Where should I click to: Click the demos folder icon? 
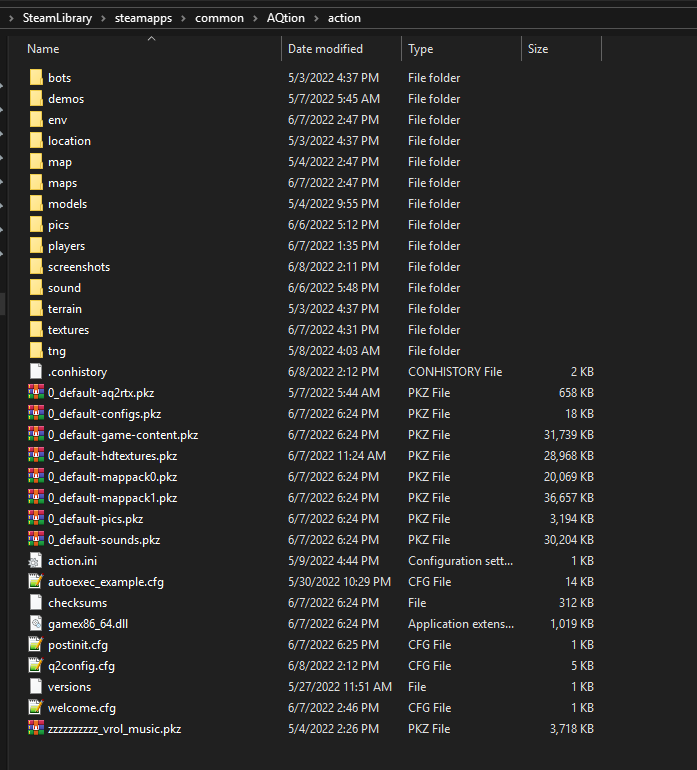[36, 99]
